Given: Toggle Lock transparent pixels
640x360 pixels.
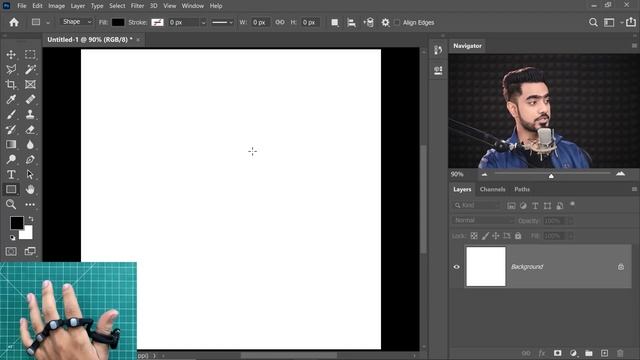Looking at the screenshot, I should tap(474, 236).
